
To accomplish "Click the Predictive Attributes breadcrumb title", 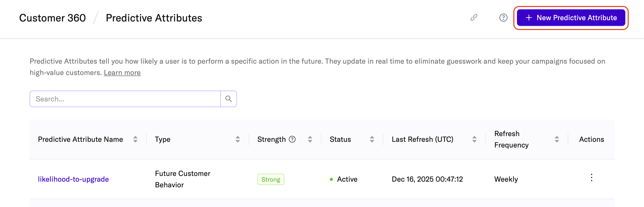I will (154, 18).
